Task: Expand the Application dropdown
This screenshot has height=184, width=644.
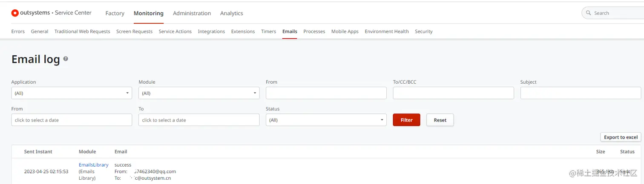Action: coord(72,93)
